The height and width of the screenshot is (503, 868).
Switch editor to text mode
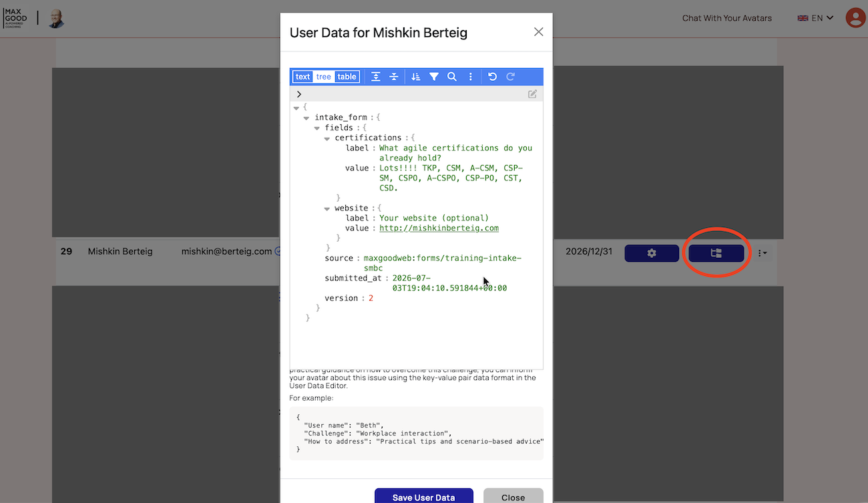pyautogui.click(x=303, y=77)
